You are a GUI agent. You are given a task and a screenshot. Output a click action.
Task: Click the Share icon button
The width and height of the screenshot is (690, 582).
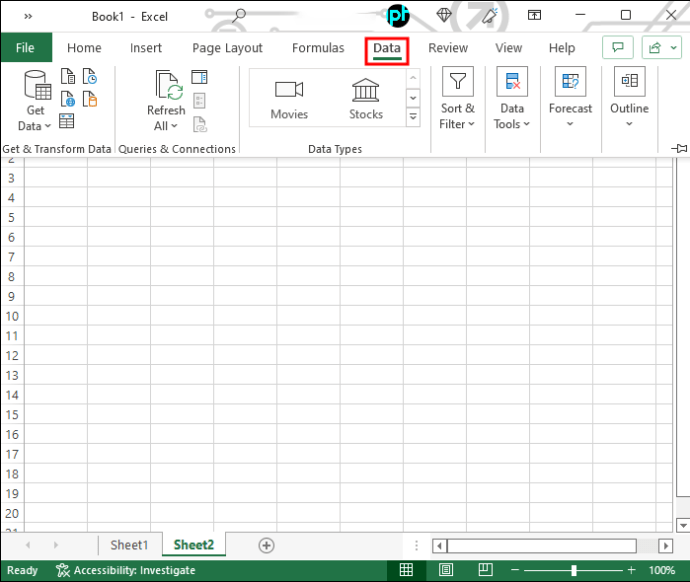655,48
